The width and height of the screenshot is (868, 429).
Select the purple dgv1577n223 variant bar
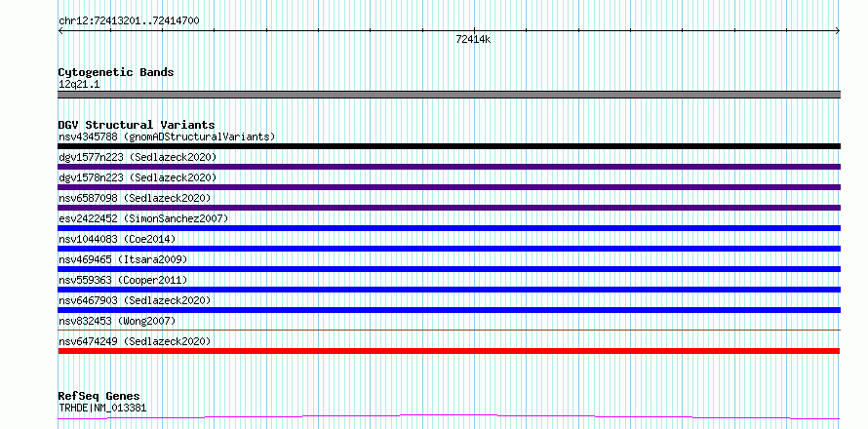coord(449,167)
